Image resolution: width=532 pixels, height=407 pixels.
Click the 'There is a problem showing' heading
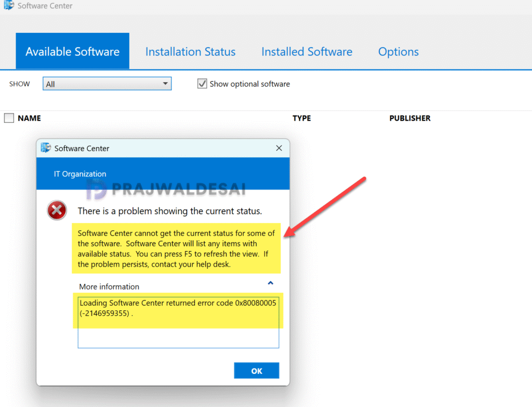pos(170,211)
